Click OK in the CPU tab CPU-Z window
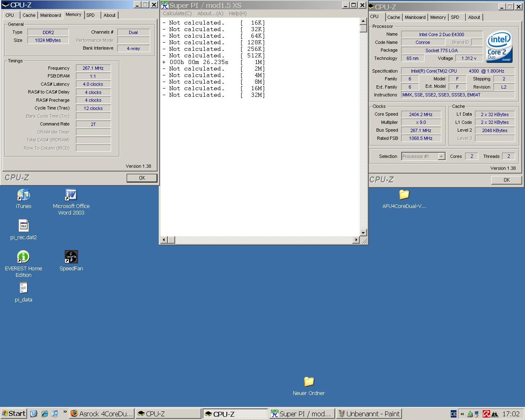The image size is (525, 420). [x=507, y=180]
